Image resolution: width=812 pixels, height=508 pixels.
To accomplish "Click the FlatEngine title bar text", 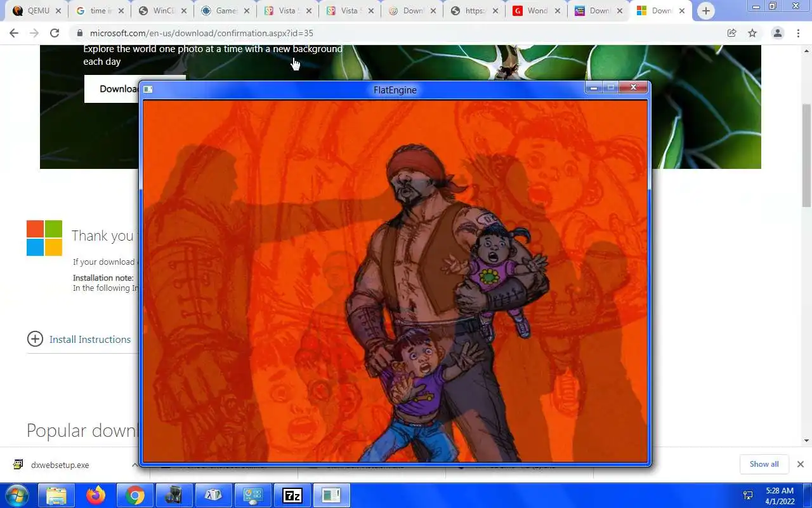I will pos(395,90).
